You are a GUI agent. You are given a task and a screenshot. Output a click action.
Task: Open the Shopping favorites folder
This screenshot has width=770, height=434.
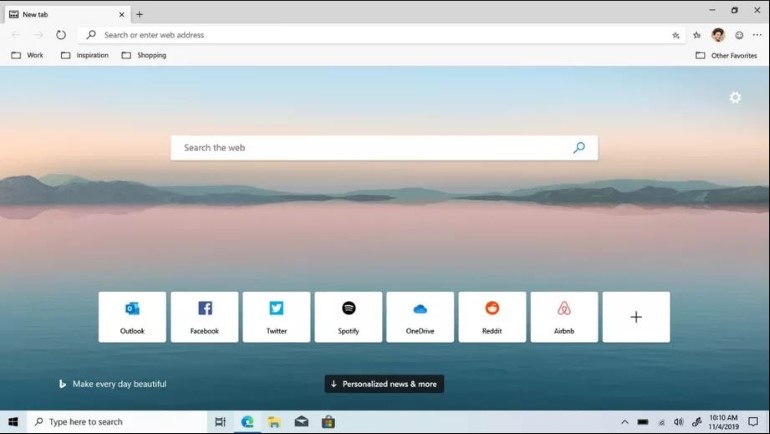click(x=144, y=55)
